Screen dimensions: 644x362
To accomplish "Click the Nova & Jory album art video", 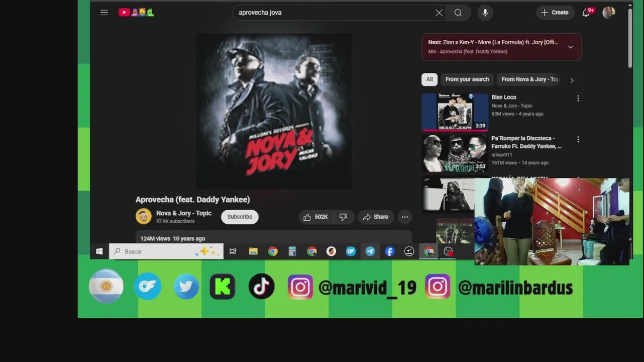I will (274, 111).
